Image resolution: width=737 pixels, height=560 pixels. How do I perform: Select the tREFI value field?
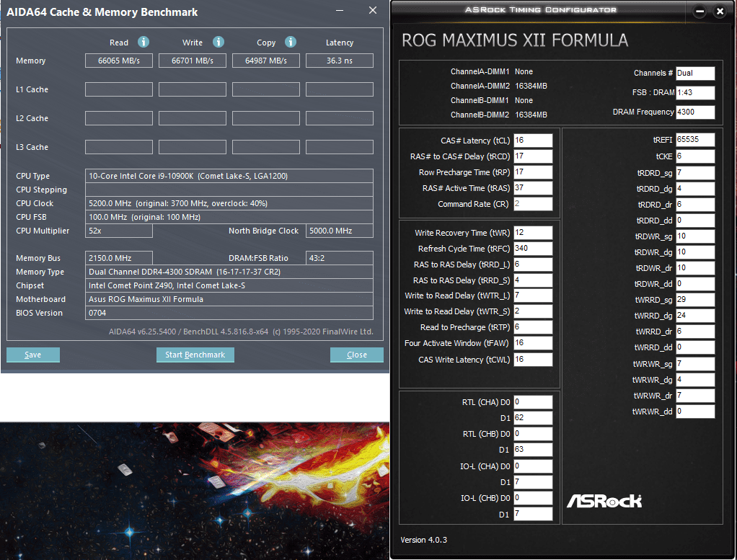(x=695, y=140)
